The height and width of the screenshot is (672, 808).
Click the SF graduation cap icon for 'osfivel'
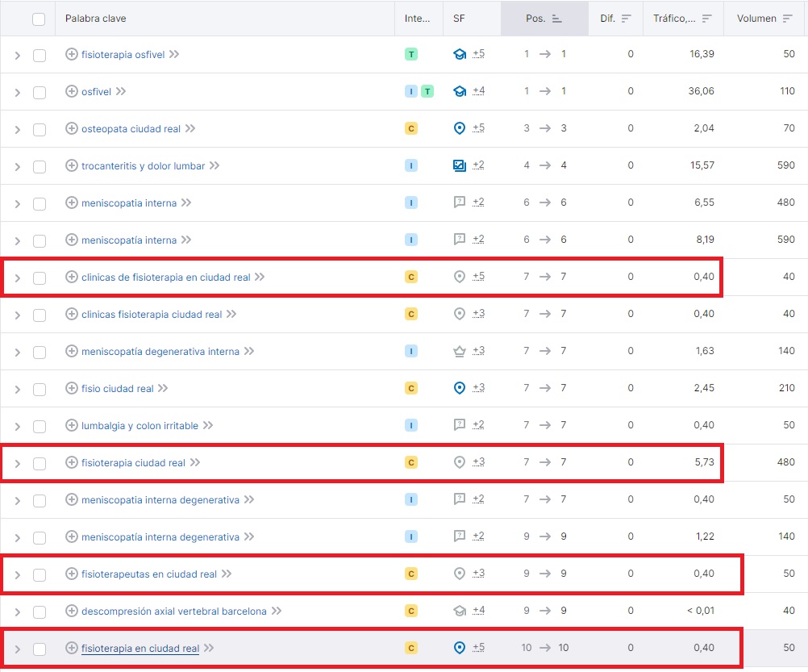coord(460,91)
